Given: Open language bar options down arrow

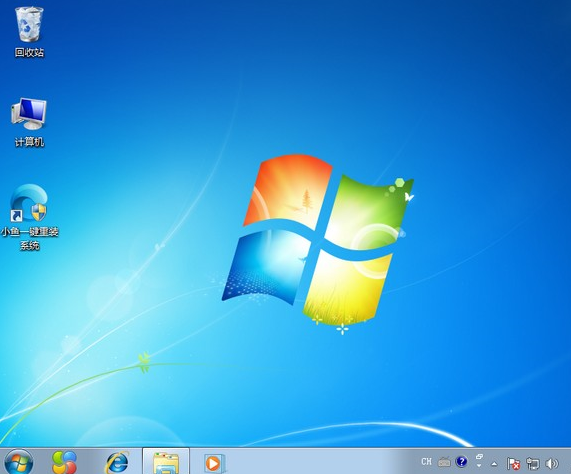Looking at the screenshot, I should [x=479, y=466].
